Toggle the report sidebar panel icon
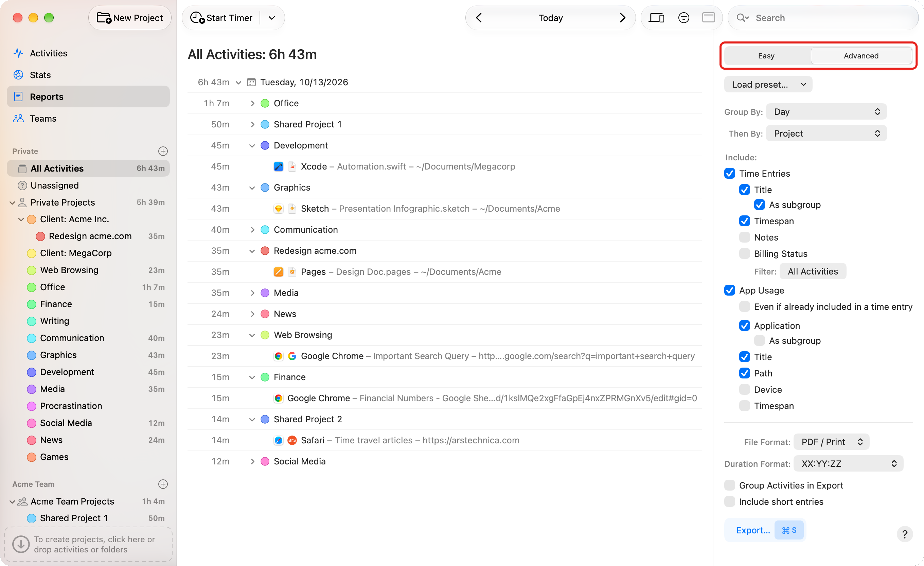This screenshot has width=924, height=566. [708, 18]
